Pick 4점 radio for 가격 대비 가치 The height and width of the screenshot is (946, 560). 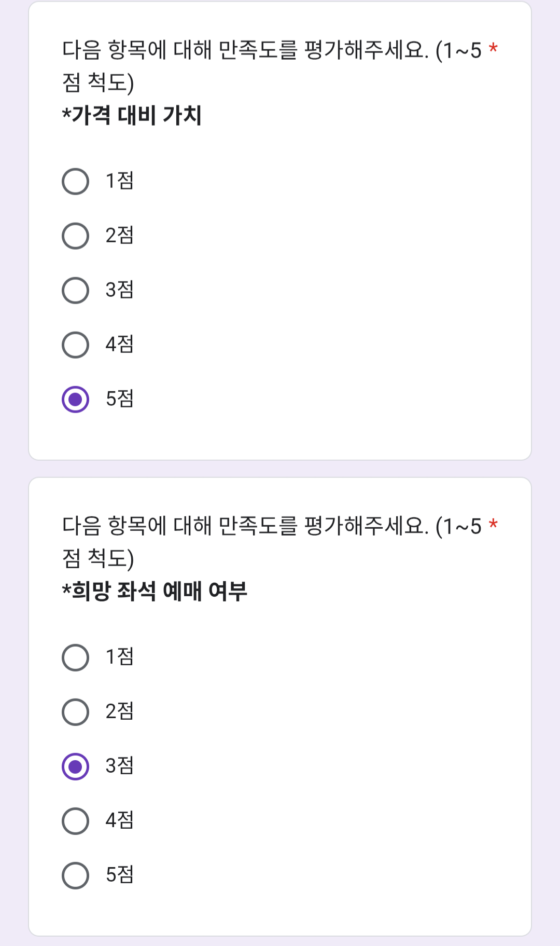[76, 345]
